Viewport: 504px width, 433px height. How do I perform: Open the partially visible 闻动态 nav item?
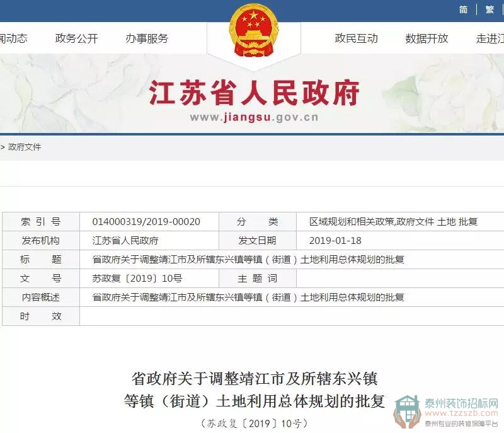click(x=13, y=38)
